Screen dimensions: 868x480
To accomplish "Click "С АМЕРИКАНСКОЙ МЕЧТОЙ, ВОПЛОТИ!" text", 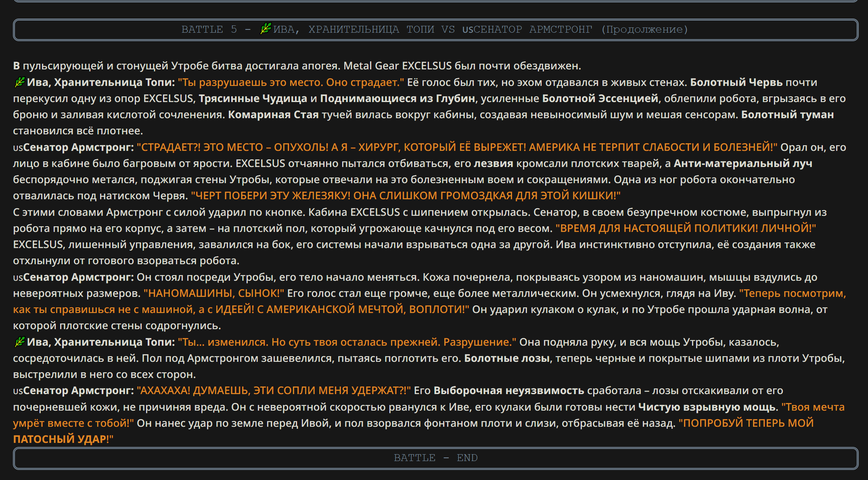I will coord(363,309).
